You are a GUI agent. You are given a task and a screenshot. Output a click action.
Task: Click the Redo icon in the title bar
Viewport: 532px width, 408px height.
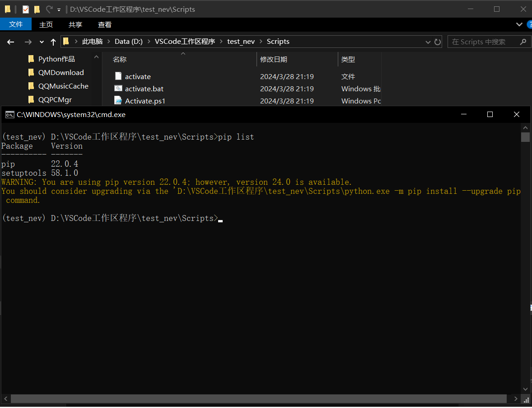pos(49,9)
